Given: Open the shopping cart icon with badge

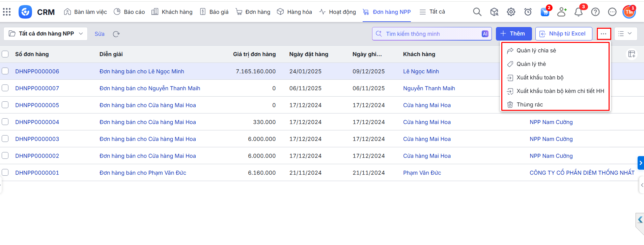Looking at the screenshot, I should tap(545, 12).
